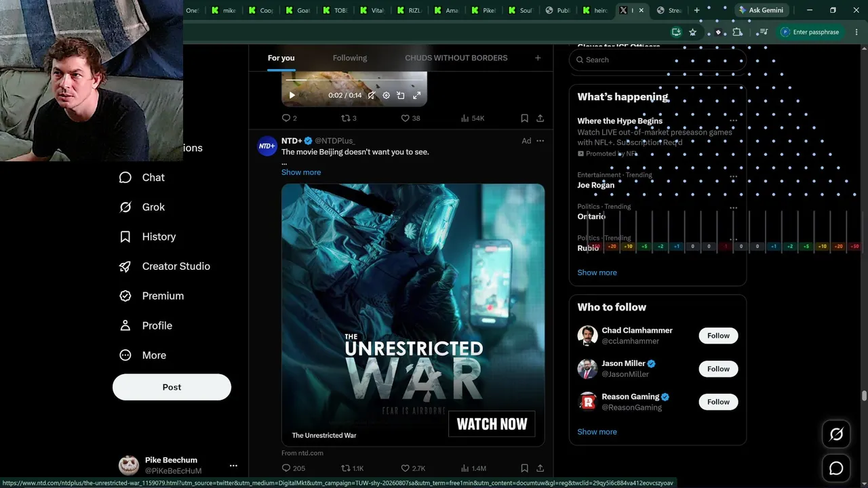
Task: Go to Profile in the sidebar
Action: click(x=145, y=326)
